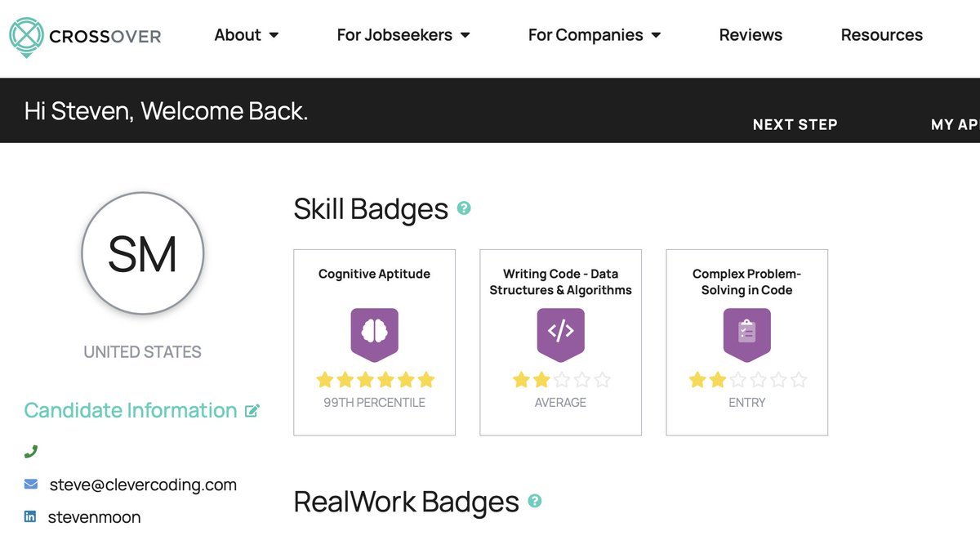Image resolution: width=980 pixels, height=536 pixels.
Task: Click the Complex Problem-Solving clipboard badge icon
Action: click(746, 333)
